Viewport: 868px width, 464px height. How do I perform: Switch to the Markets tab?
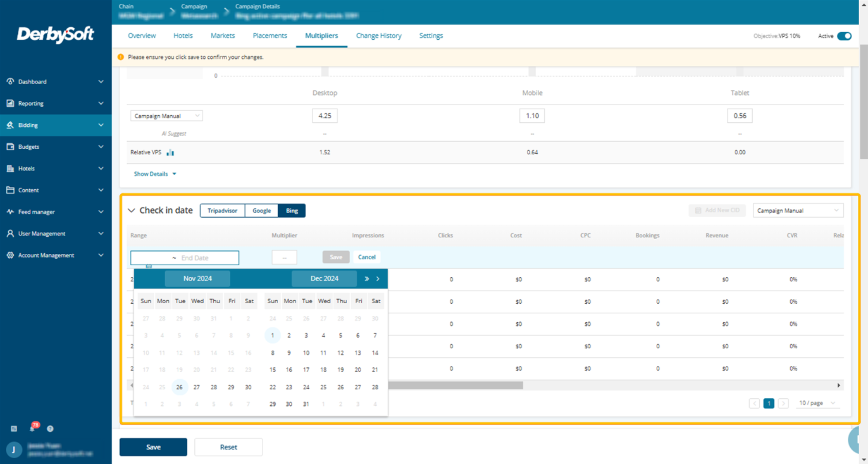click(223, 36)
